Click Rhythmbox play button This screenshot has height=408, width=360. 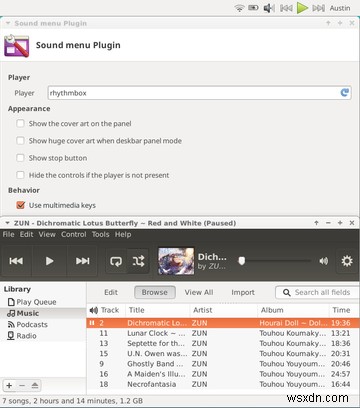click(x=49, y=261)
